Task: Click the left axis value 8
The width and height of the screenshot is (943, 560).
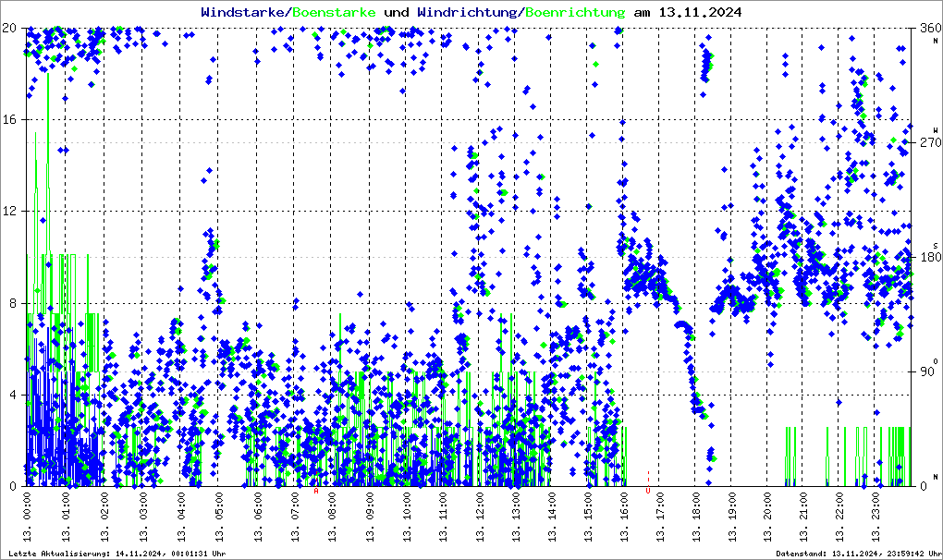Action: 13,303
